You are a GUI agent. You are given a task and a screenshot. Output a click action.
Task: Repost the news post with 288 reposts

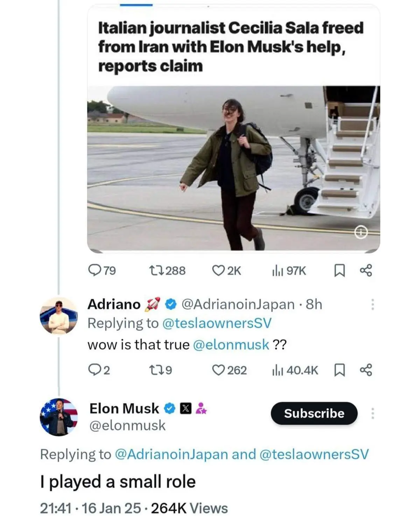(x=154, y=270)
